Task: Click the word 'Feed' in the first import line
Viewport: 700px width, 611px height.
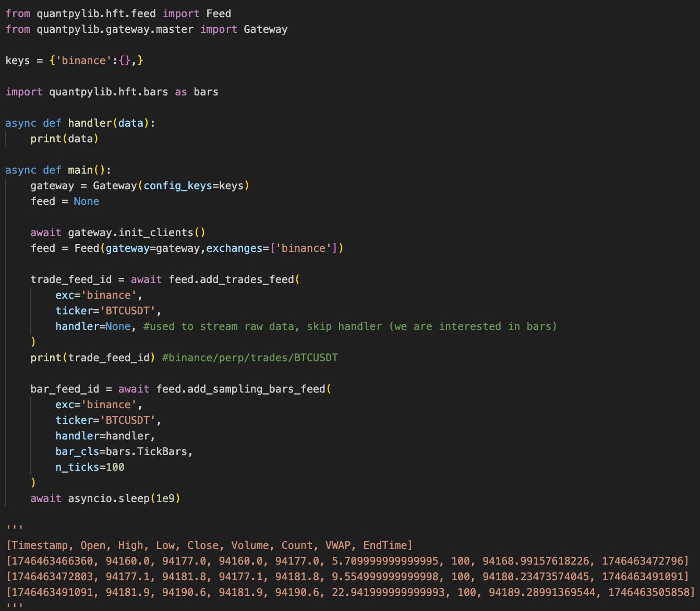Action: [219, 14]
